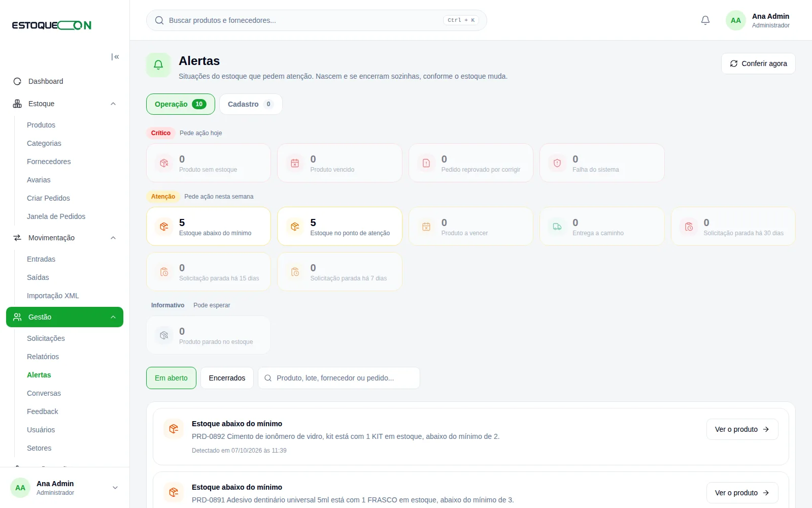Click the Estoque abaixo do mínimo card icon
The height and width of the screenshot is (508, 812).
coord(164,227)
